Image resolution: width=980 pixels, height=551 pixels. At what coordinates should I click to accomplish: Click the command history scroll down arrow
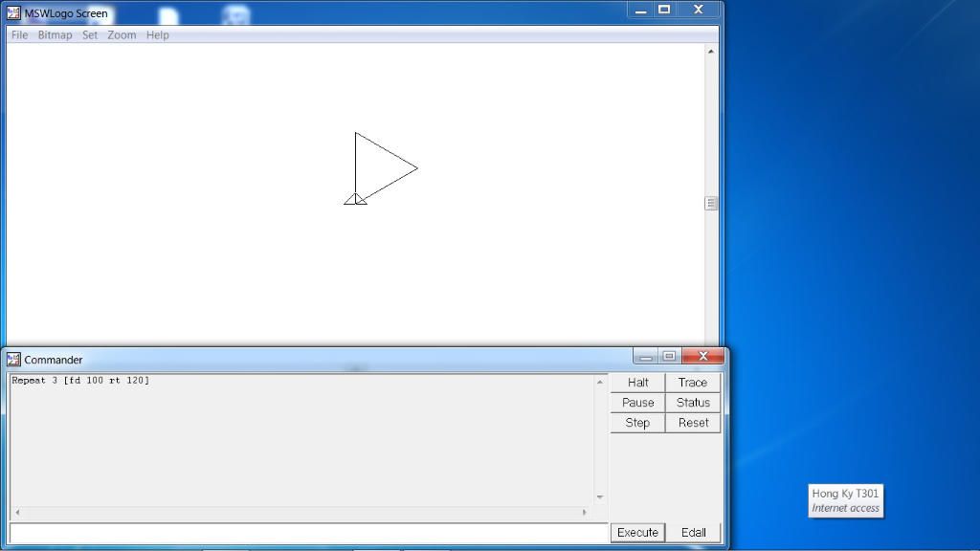click(600, 497)
